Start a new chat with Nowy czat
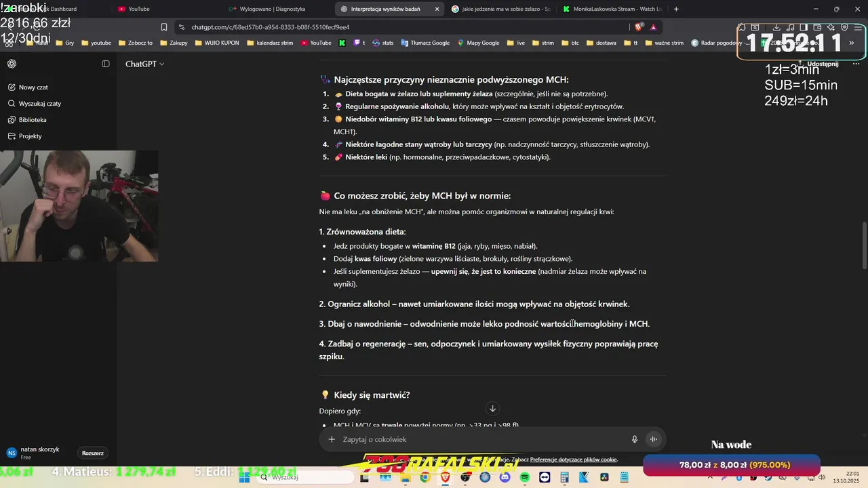This screenshot has width=868, height=488. click(33, 87)
